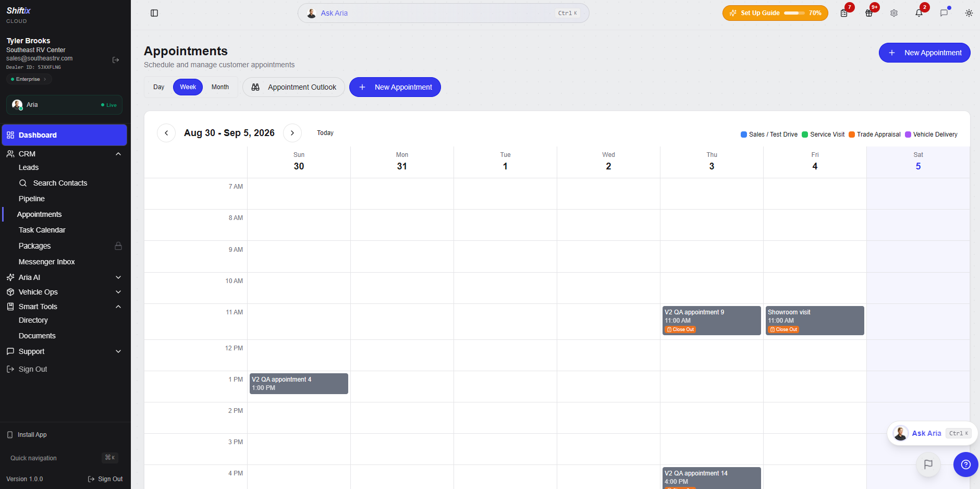Open Pipeline in the sidebar
The width and height of the screenshot is (980, 489).
coord(32,199)
